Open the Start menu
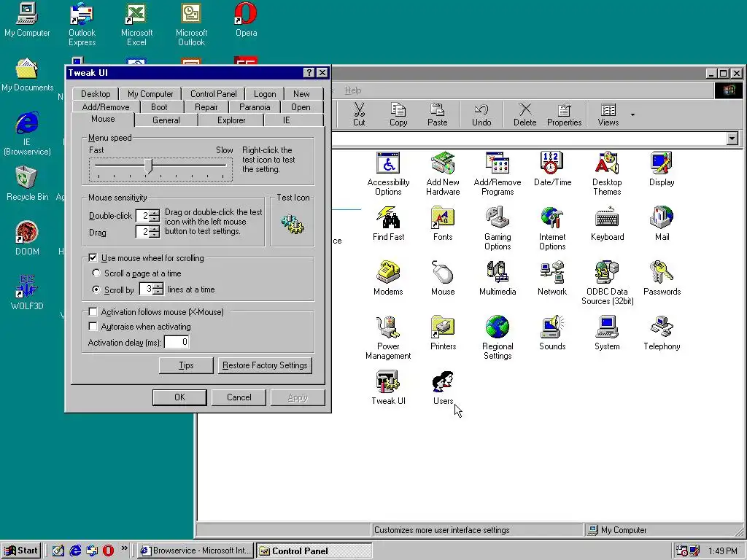Screen dimensions: 747x560 pyautogui.click(x=20, y=551)
